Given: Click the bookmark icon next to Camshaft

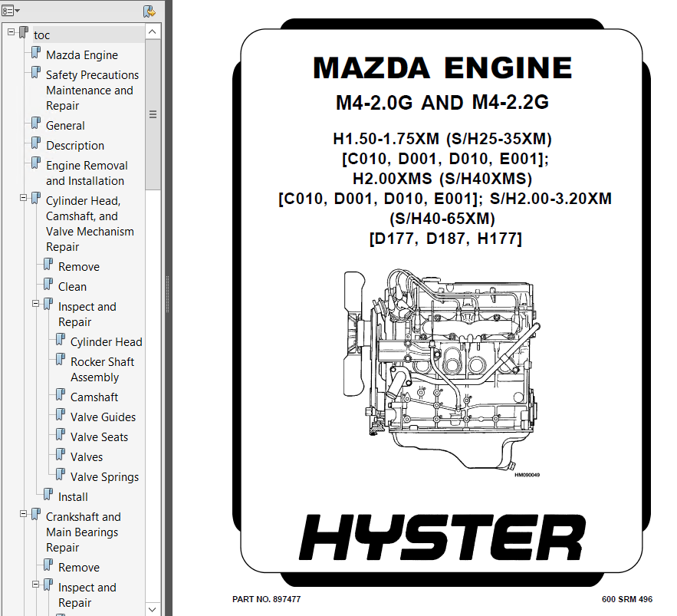Looking at the screenshot, I should 61,395.
